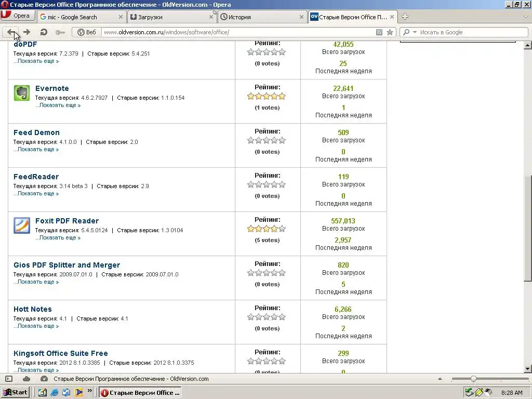The width and height of the screenshot is (532, 399).
Task: Click the Искать в Google search field
Action: [x=473, y=32]
